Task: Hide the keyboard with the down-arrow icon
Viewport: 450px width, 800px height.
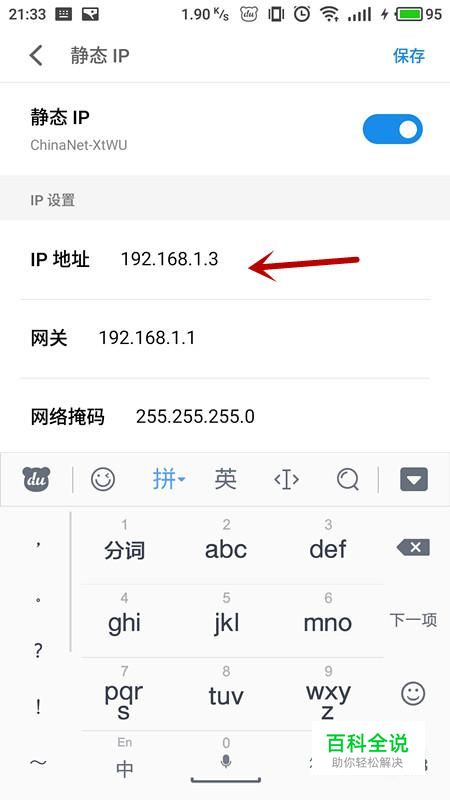Action: click(x=414, y=480)
